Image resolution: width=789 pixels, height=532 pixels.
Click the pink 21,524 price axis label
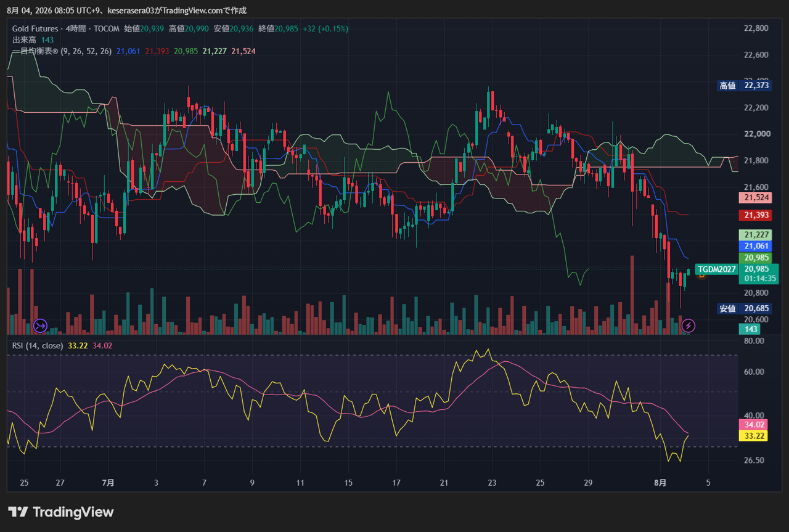pos(755,198)
